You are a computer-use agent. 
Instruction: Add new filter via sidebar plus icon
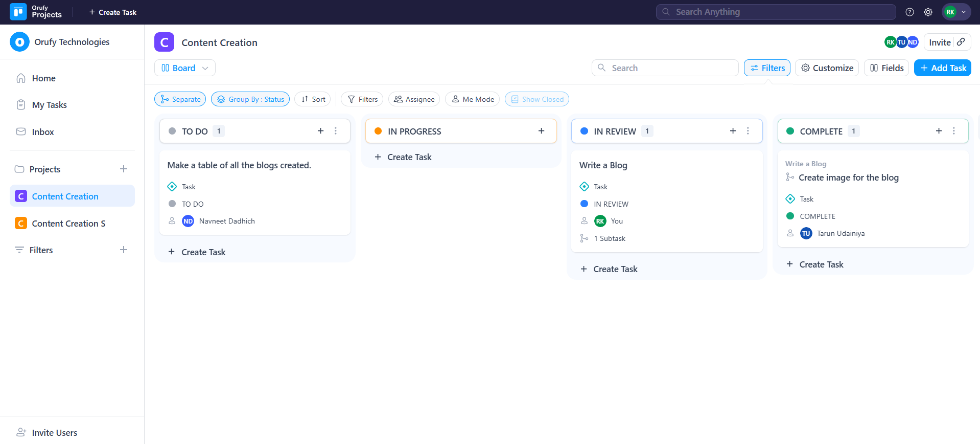click(124, 250)
